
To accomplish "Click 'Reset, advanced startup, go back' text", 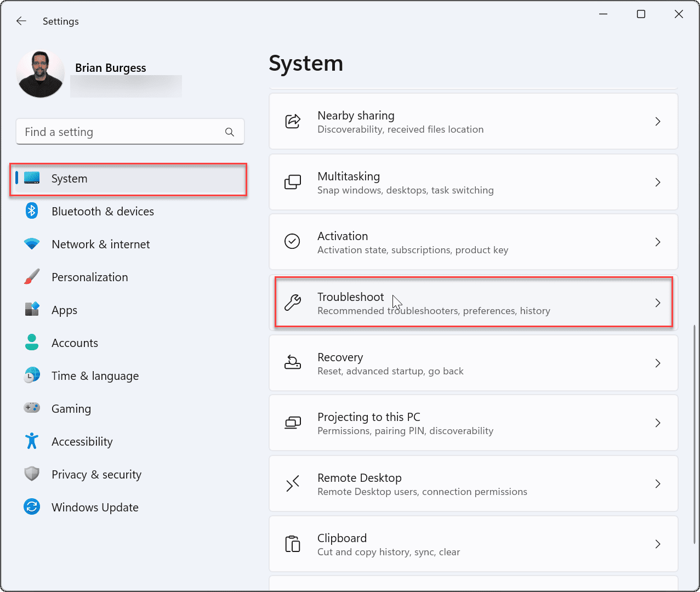I will click(x=390, y=371).
